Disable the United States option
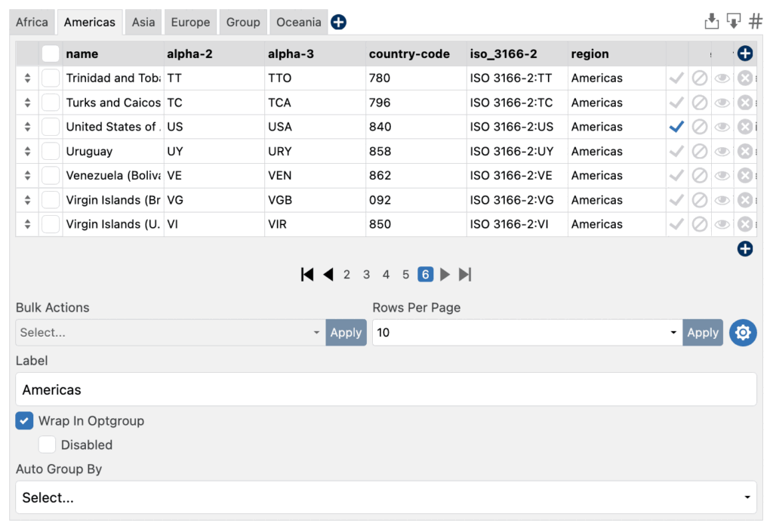 (x=700, y=127)
